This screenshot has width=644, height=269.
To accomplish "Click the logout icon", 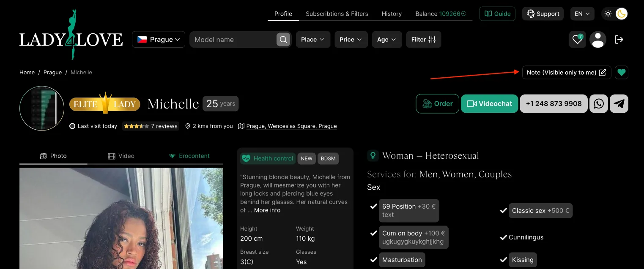I will (x=619, y=40).
